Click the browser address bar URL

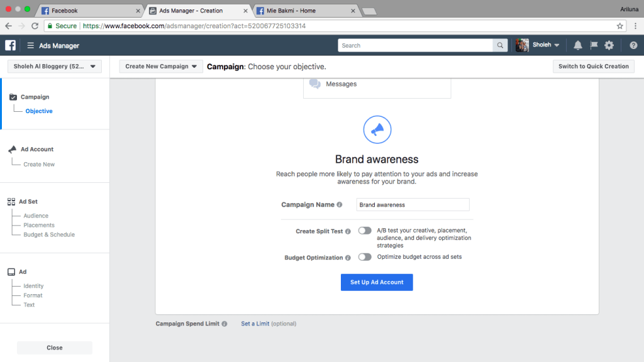coord(194,26)
